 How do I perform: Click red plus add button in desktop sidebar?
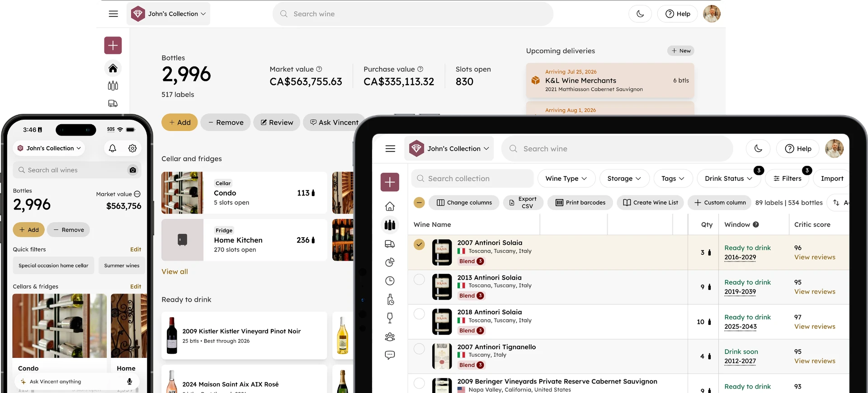113,46
